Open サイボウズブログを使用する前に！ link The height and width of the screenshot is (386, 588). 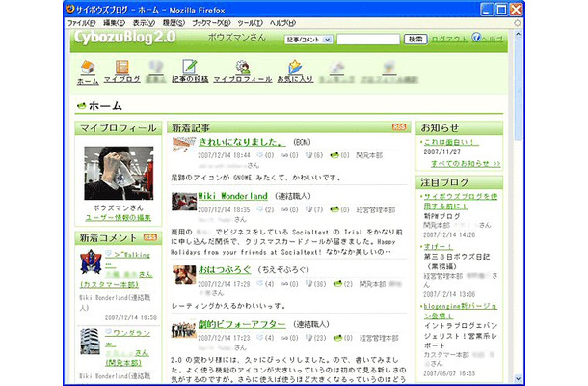click(x=461, y=201)
